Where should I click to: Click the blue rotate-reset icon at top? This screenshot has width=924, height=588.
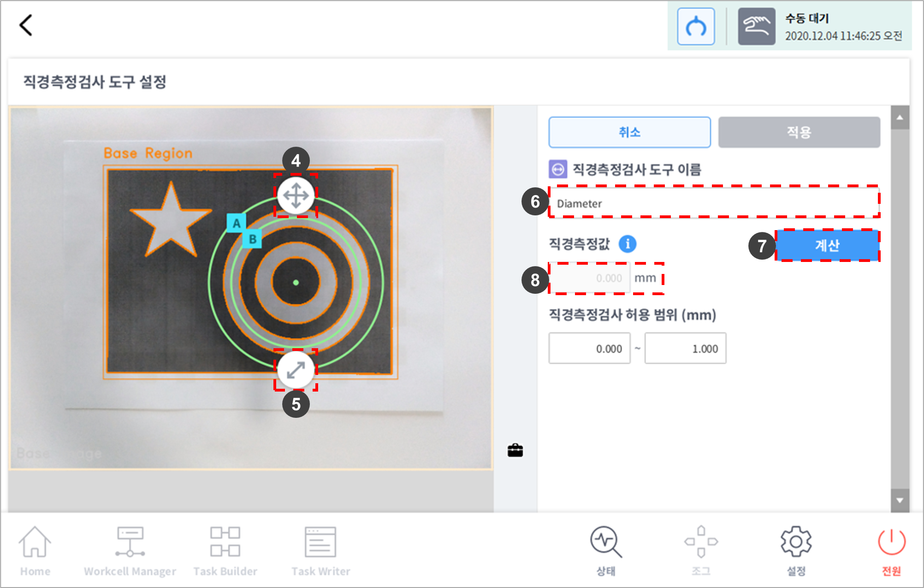(695, 27)
